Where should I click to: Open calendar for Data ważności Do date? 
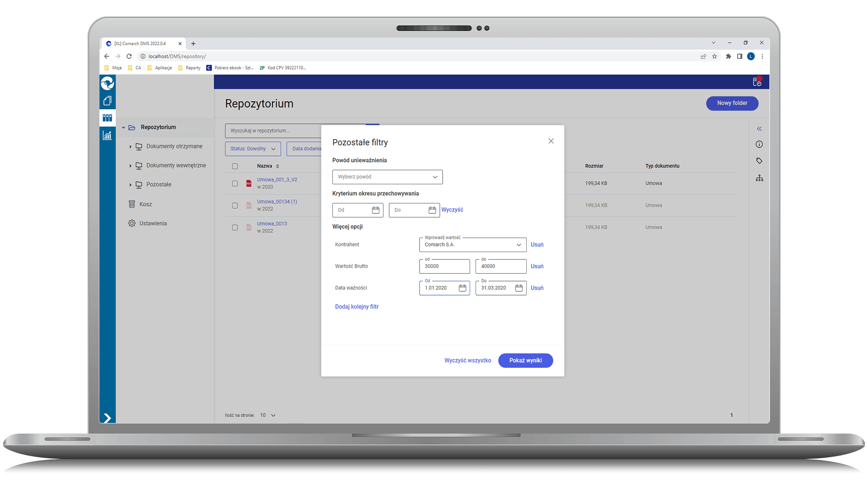coord(519,288)
